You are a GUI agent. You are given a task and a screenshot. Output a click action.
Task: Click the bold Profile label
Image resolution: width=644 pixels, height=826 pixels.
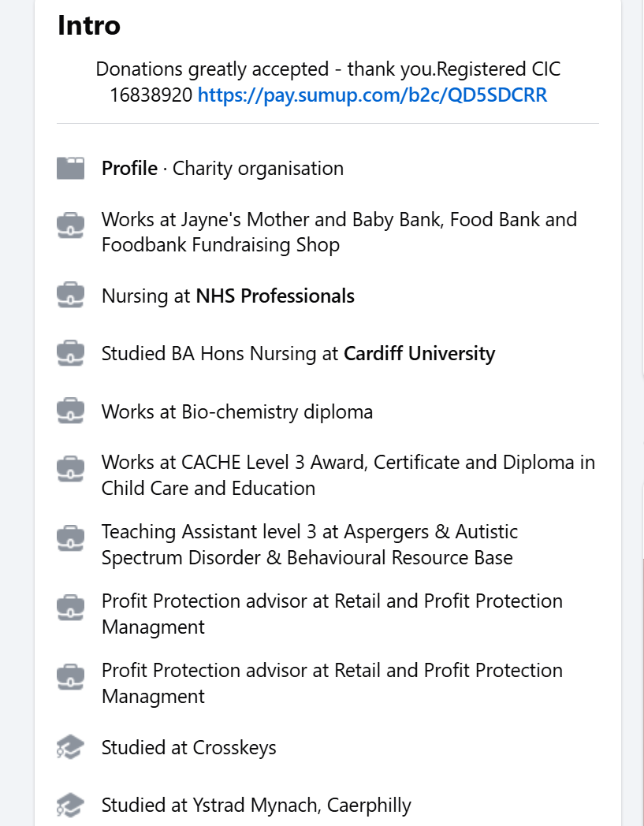pos(129,169)
